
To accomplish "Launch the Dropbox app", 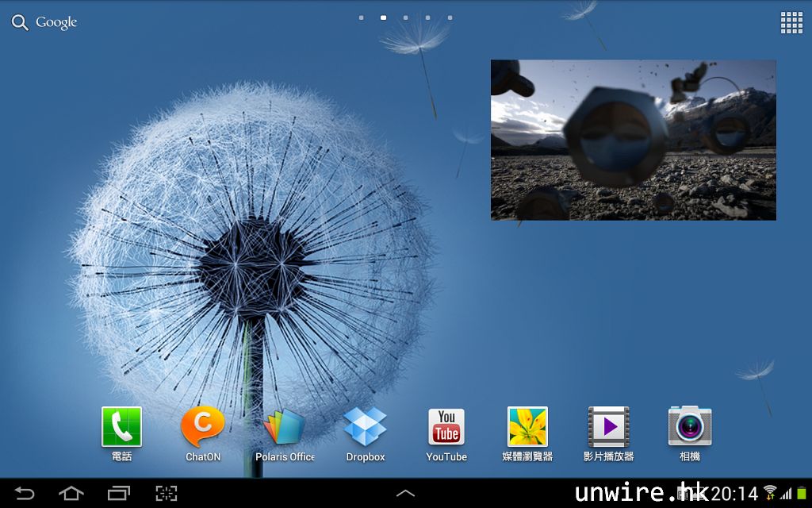I will coord(366,427).
